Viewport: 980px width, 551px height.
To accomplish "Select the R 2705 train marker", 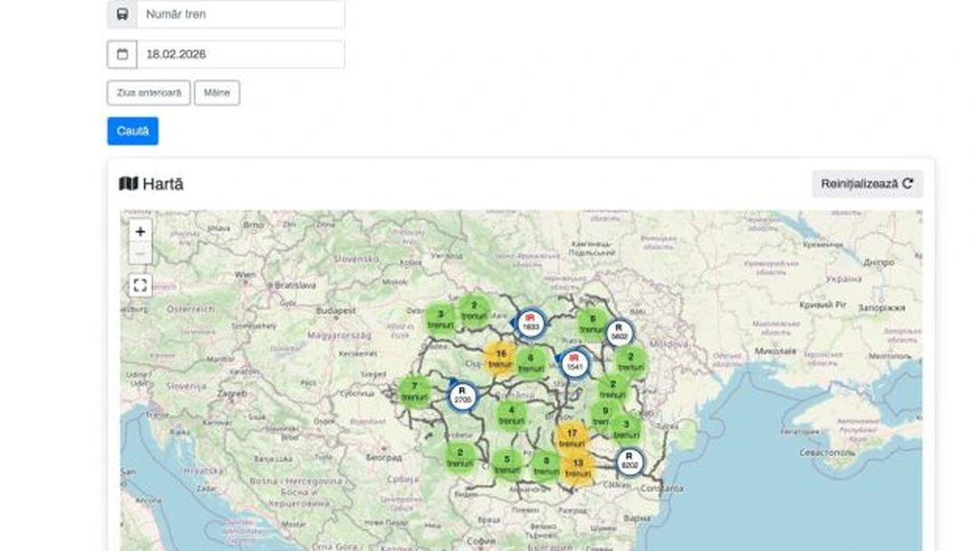I will [463, 394].
